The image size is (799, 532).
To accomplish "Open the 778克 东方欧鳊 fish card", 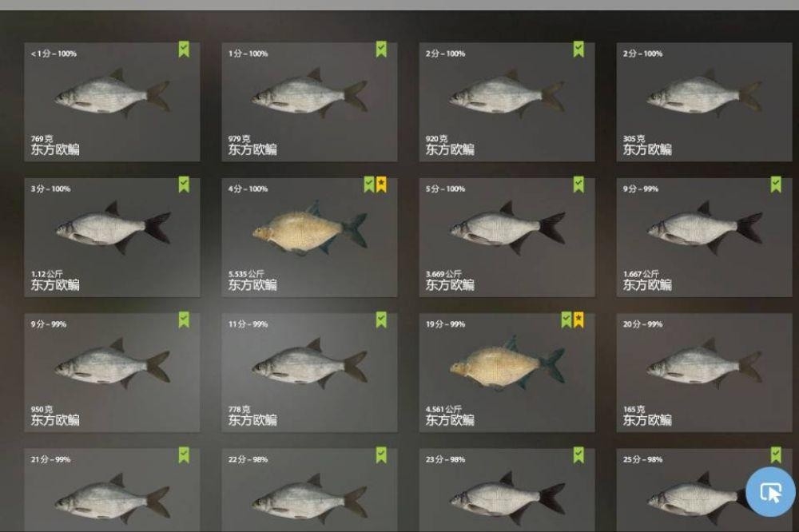I will coord(309,372).
